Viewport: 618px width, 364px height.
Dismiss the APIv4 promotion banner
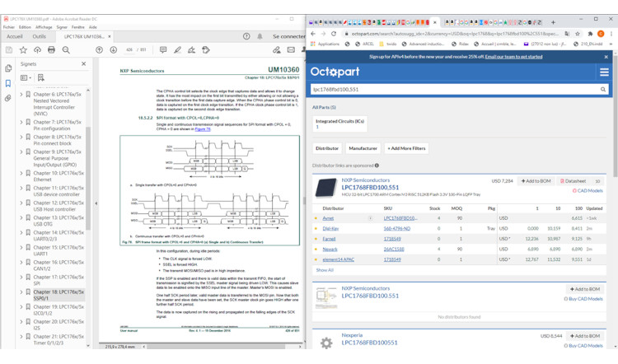click(x=606, y=57)
